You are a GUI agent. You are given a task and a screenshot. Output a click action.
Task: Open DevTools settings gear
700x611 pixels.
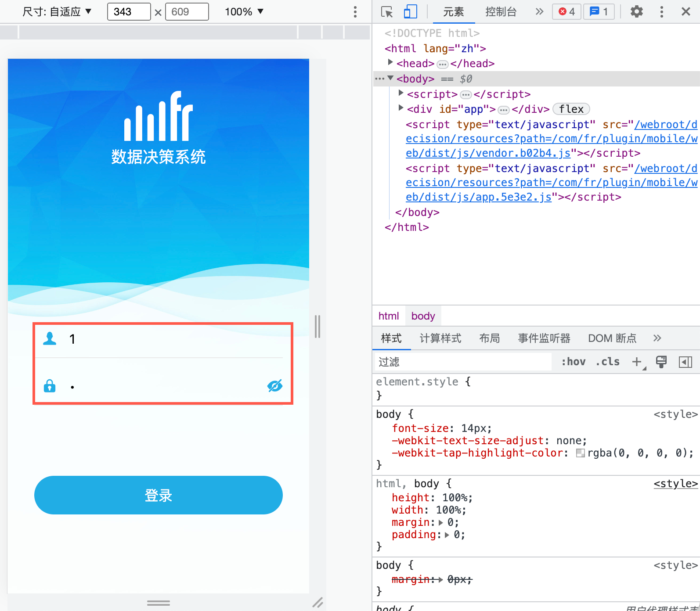(x=636, y=12)
